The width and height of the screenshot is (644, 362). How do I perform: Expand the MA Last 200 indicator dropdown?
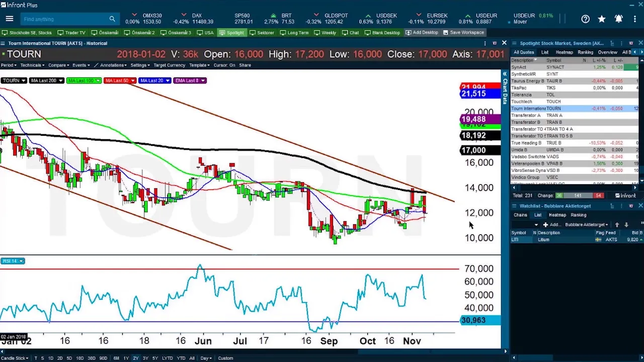click(x=61, y=80)
